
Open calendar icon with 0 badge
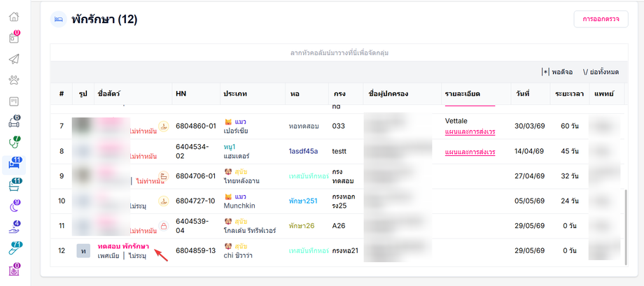point(14,38)
